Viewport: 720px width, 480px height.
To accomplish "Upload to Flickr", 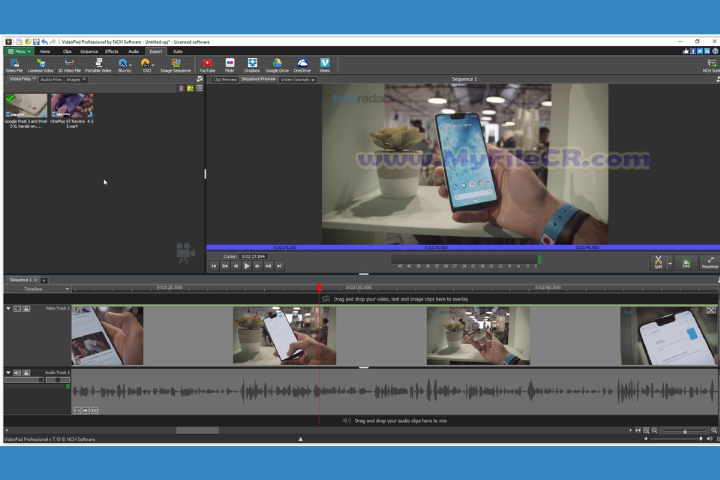I will click(230, 65).
